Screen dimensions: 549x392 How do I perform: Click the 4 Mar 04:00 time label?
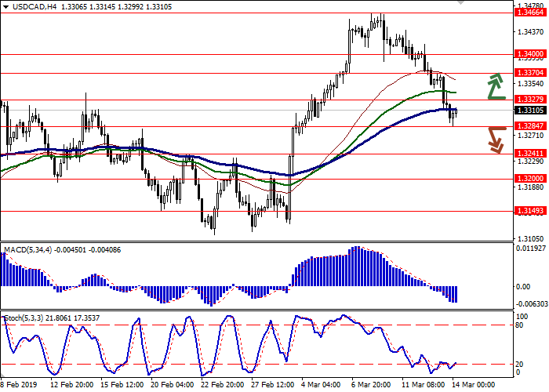point(321,385)
